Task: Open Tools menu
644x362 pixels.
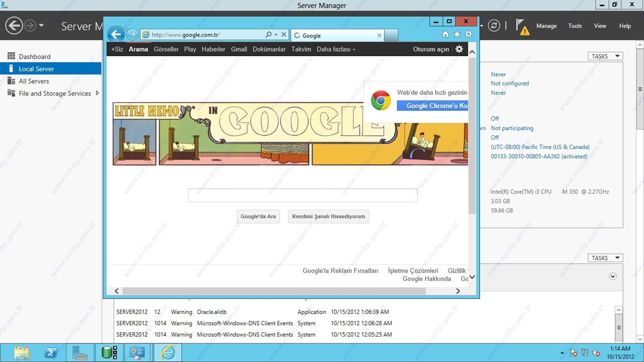Action: coord(575,26)
